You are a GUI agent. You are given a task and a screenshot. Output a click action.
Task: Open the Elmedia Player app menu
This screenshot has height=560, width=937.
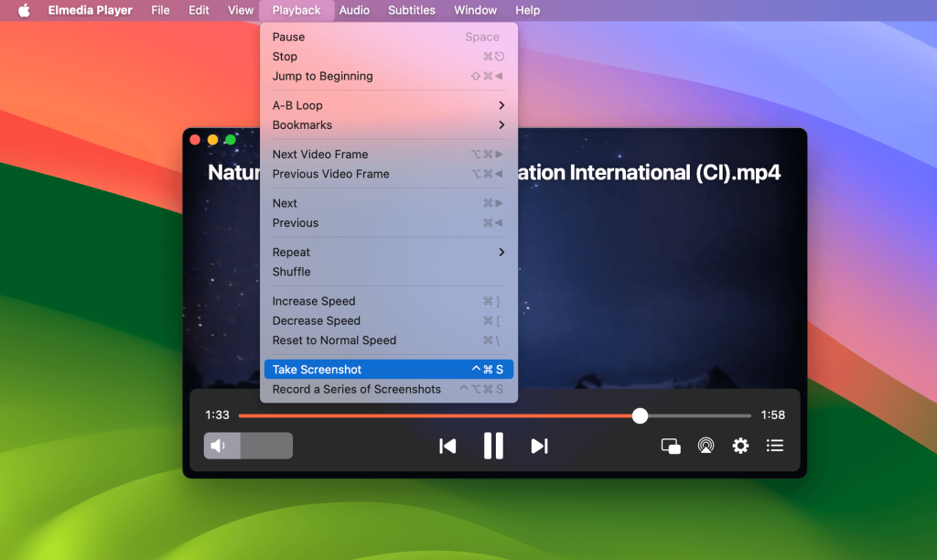tap(91, 10)
